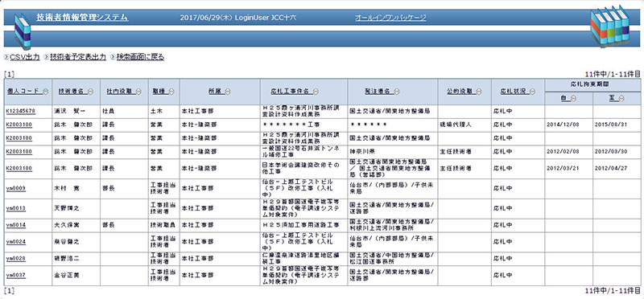Open personal code K12345678
Screen dimensions: 644x299
(x=21, y=111)
